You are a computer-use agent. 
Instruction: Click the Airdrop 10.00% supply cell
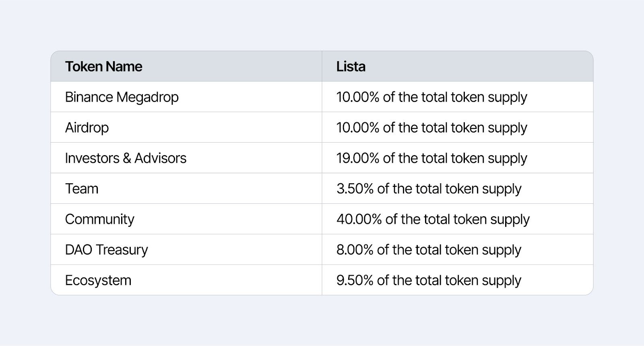tap(431, 128)
